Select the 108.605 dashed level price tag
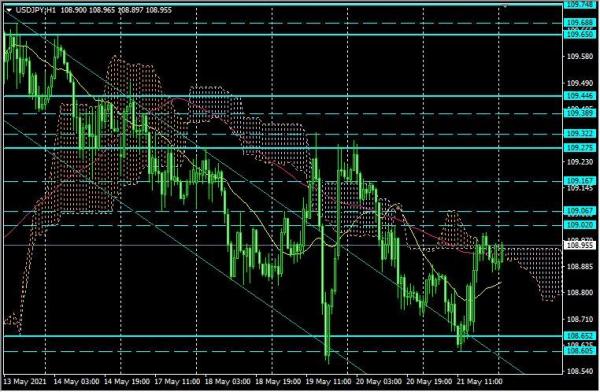Screen dimensions: 600x392 [580, 351]
